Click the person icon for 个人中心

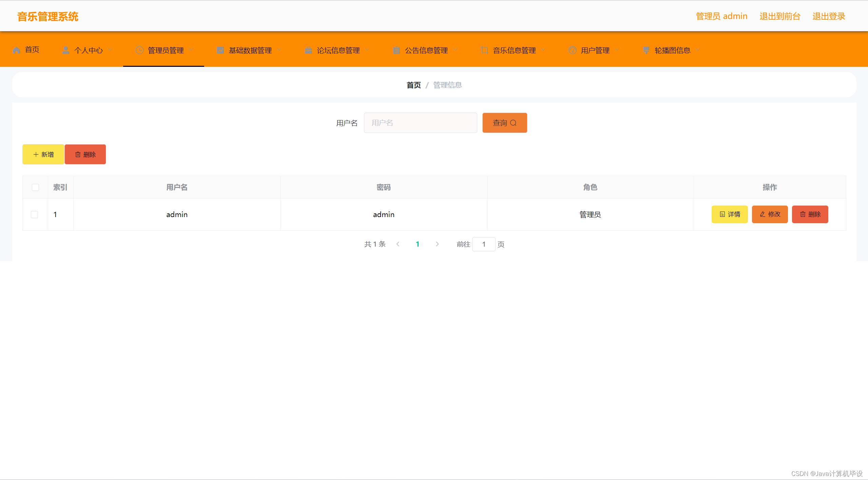coord(65,50)
